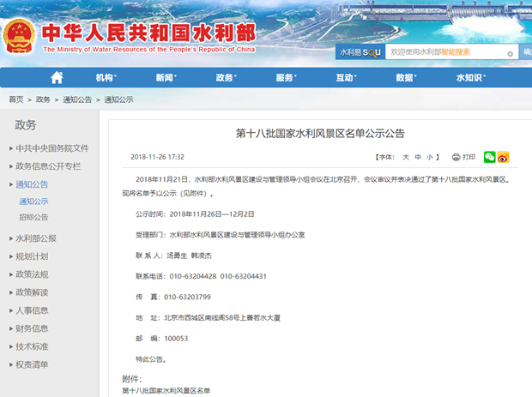Share the article via the Weibo icon
The height and width of the screenshot is (397, 532).
coord(503,158)
